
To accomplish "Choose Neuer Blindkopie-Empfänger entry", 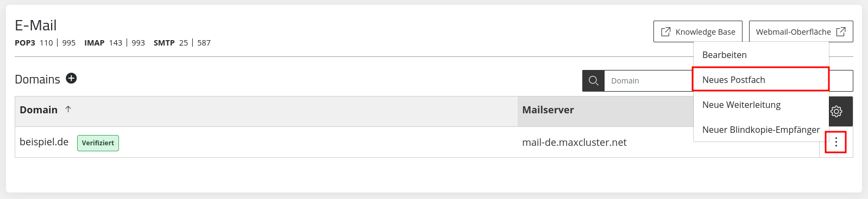I will [761, 130].
